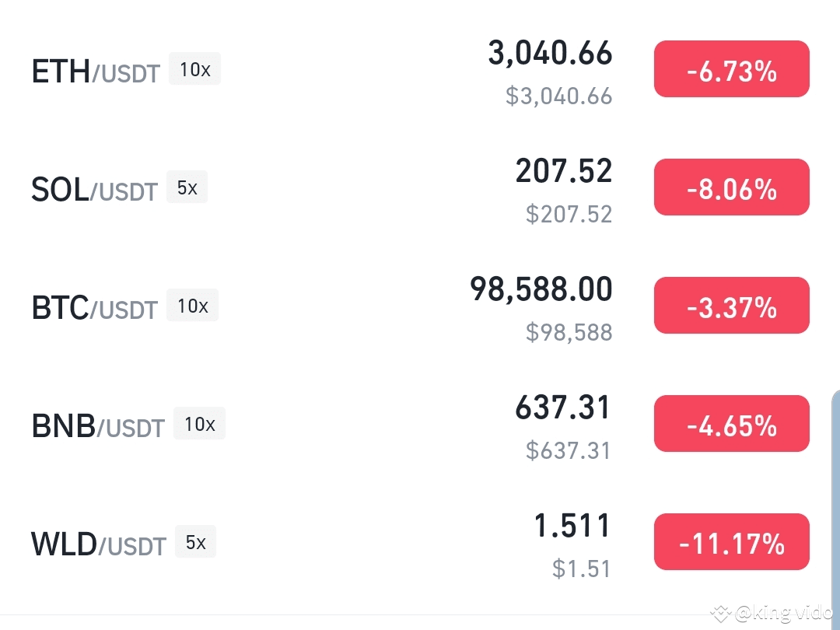Tap the -6.73% change button
Viewport: 840px width, 630px height.
(731, 69)
